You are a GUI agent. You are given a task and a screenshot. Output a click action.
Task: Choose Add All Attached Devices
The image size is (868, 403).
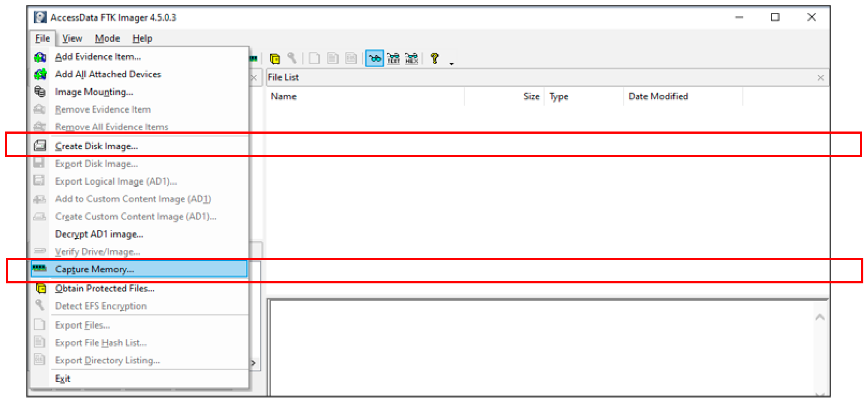point(108,74)
